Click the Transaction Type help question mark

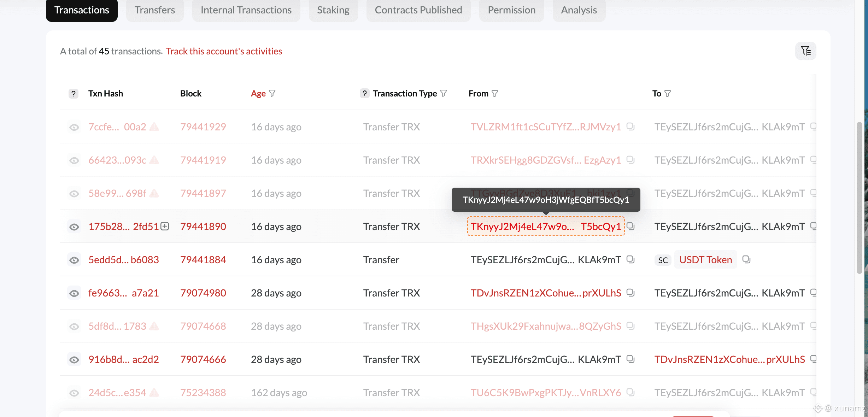coord(364,93)
